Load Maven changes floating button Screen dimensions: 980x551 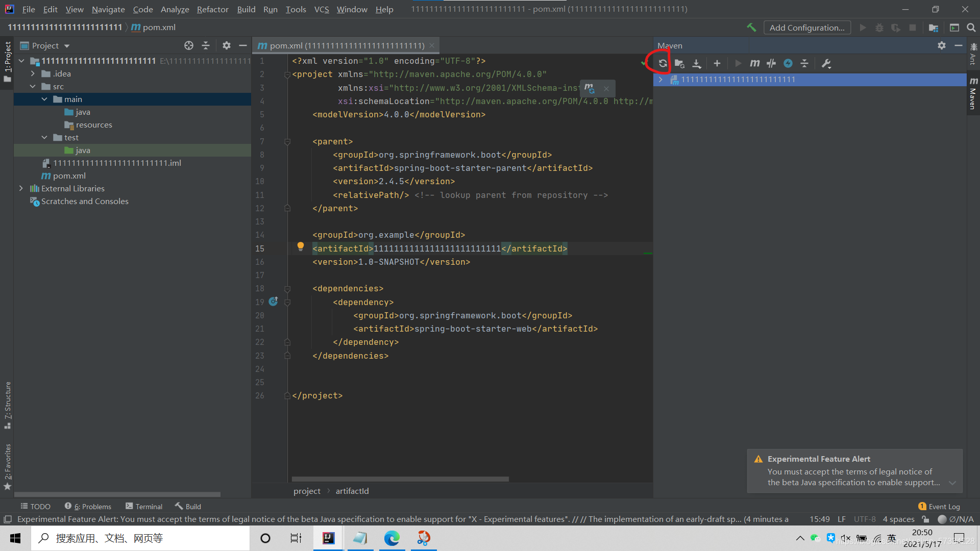(x=590, y=88)
